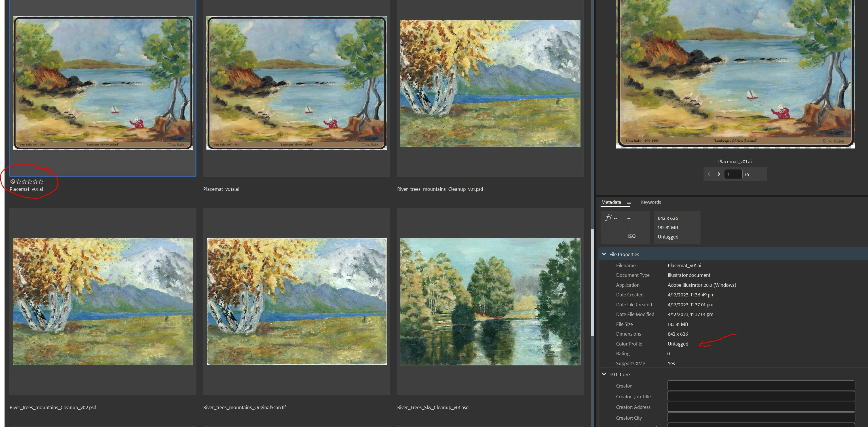Select the Metadata tab

coord(611,202)
